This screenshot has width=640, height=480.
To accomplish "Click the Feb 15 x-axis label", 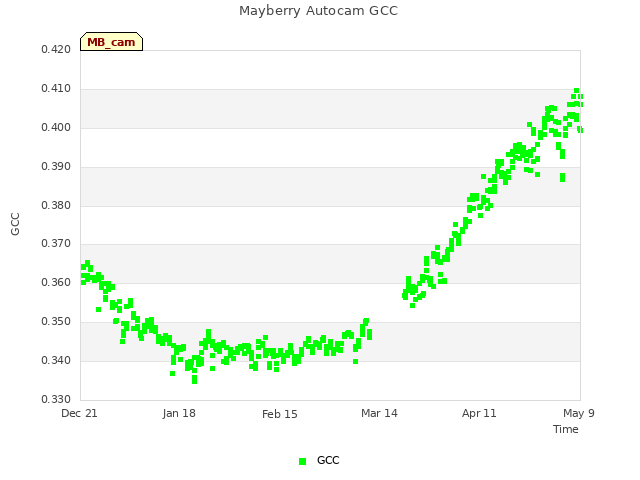I will pos(280,414).
